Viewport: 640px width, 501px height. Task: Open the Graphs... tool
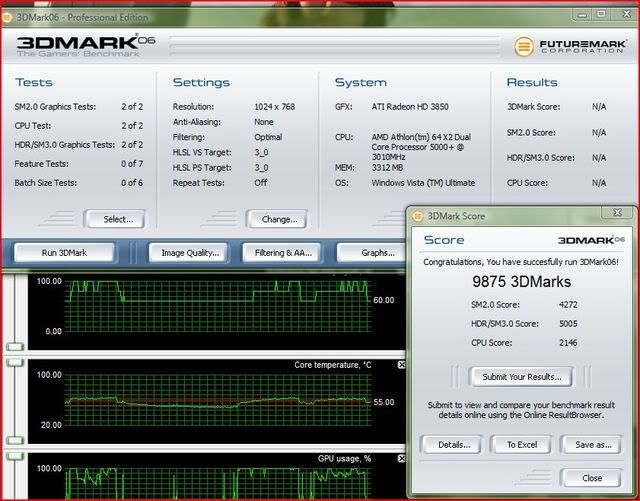(375, 253)
